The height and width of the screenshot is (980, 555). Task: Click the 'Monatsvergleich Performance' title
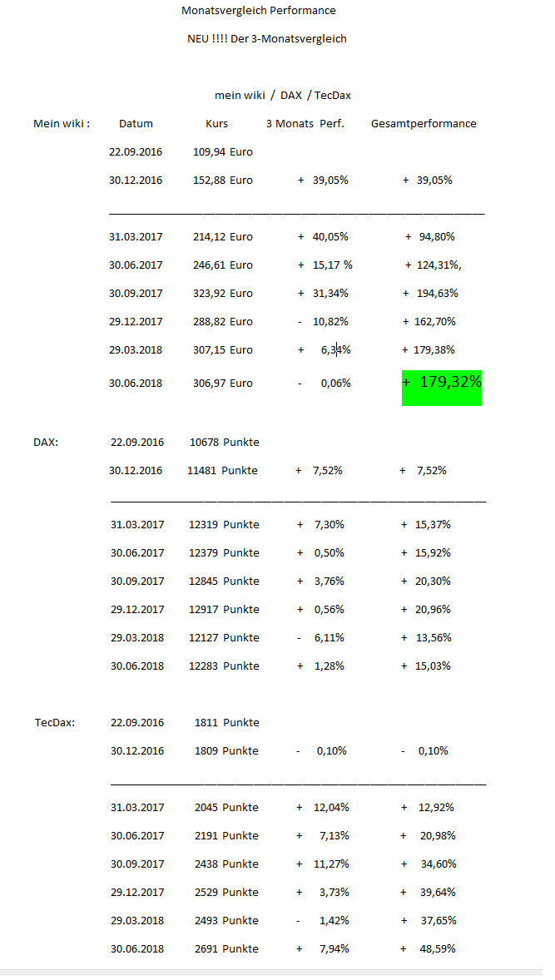pos(259,11)
